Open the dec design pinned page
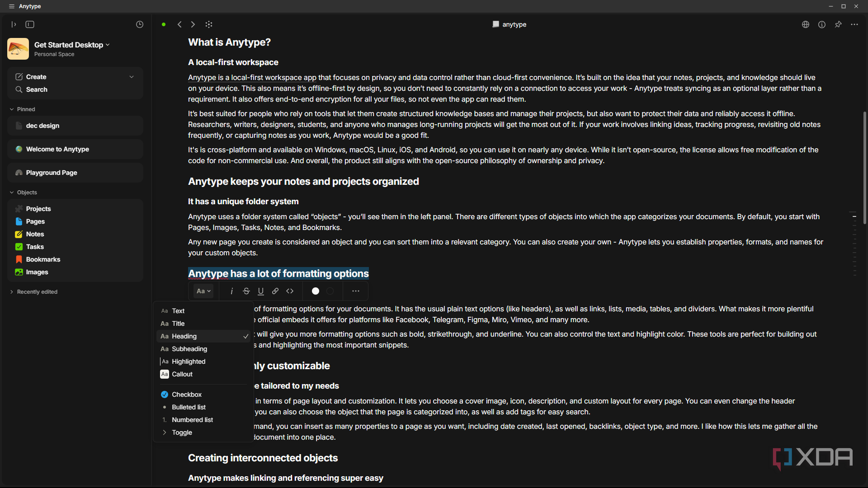Screen dimensions: 868x488 [75, 126]
